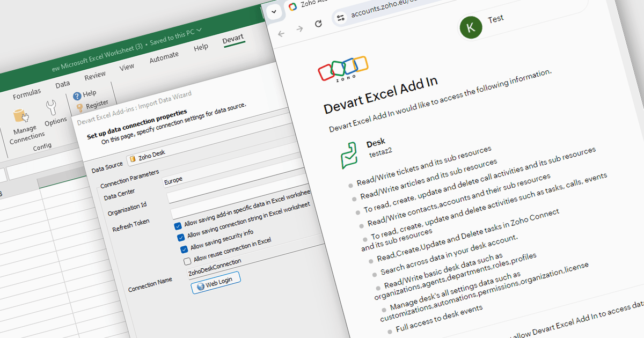
Task: Click Read/Write articles and its sub resources
Action: pyautogui.click(x=428, y=179)
